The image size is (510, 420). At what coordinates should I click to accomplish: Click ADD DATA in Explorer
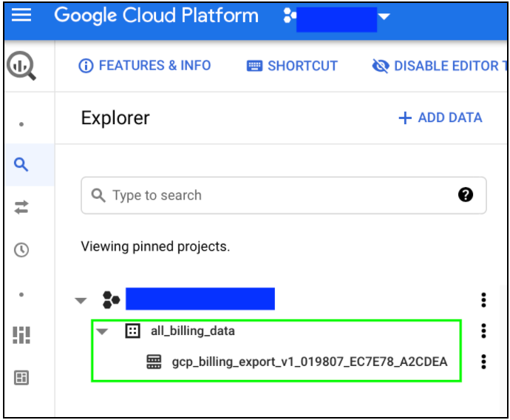(x=441, y=118)
